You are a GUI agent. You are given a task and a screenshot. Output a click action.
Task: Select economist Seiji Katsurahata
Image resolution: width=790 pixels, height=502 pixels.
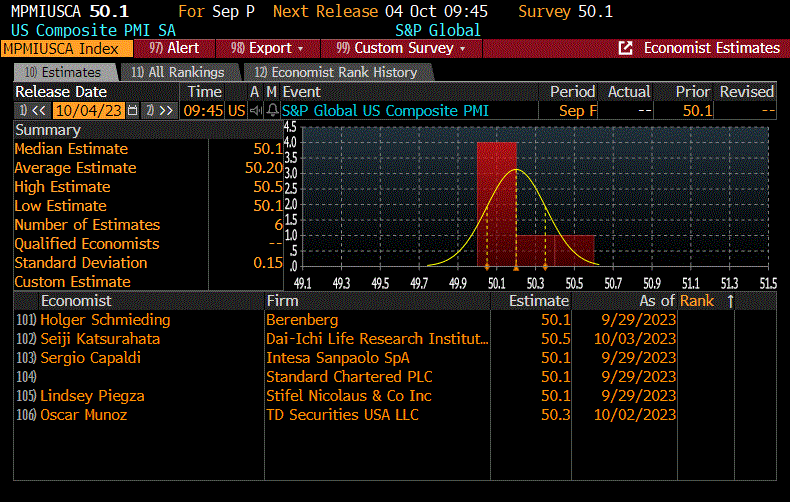point(100,339)
